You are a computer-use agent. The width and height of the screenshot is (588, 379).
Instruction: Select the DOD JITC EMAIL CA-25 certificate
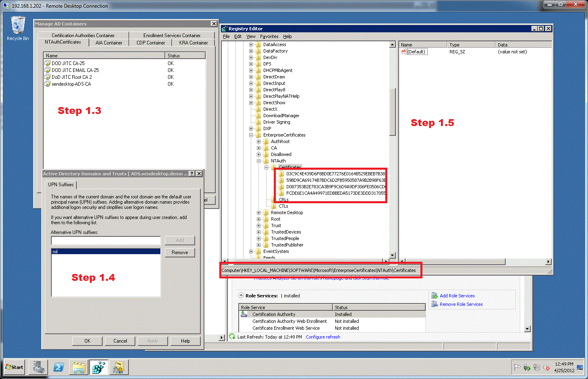click(x=75, y=70)
